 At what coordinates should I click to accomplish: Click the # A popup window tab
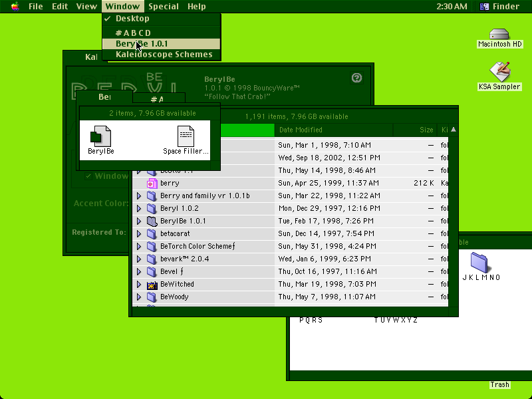coord(159,98)
